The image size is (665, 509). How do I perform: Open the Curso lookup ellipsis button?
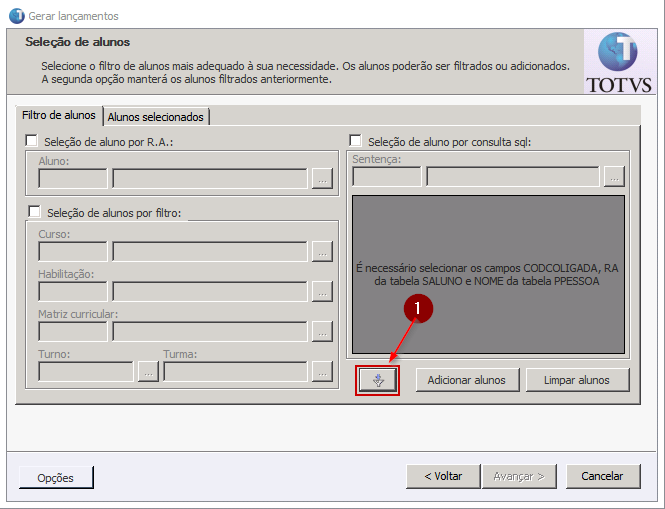click(x=321, y=251)
